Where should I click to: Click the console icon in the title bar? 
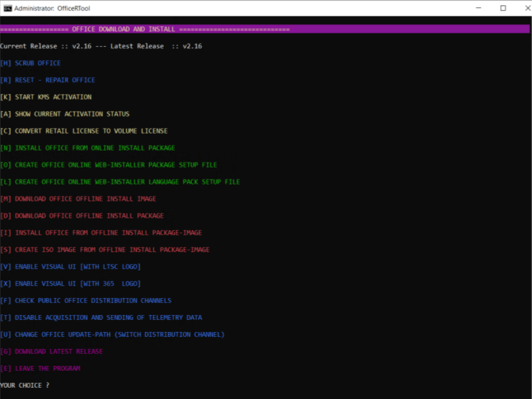(8, 8)
